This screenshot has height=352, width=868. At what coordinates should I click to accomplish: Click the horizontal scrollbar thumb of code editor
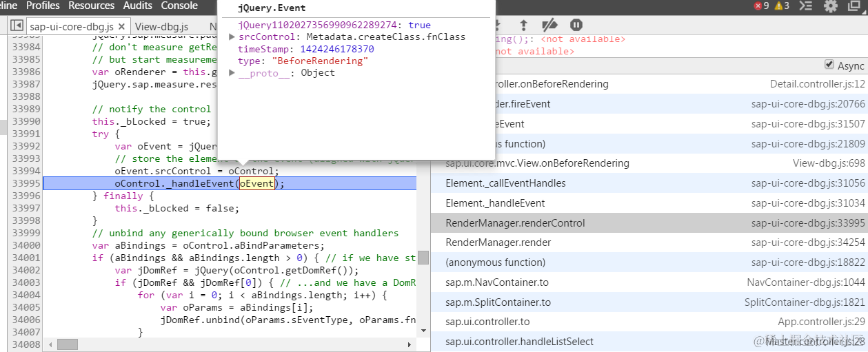(x=67, y=344)
